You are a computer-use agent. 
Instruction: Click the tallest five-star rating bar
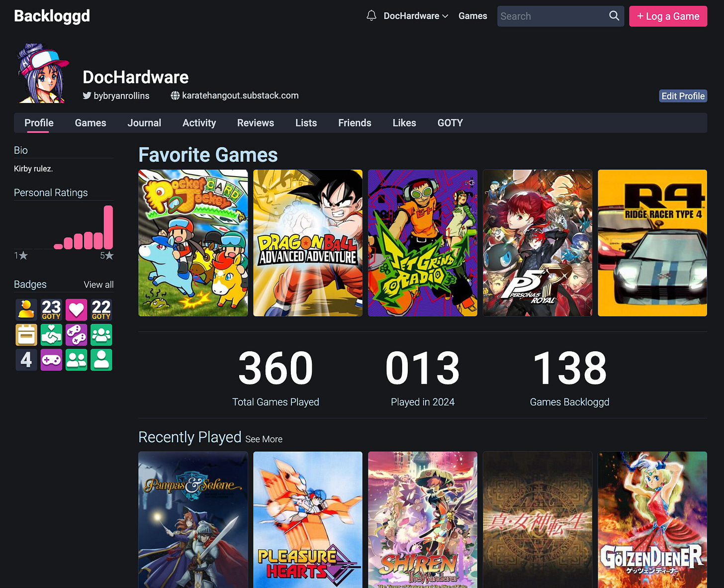[108, 227]
